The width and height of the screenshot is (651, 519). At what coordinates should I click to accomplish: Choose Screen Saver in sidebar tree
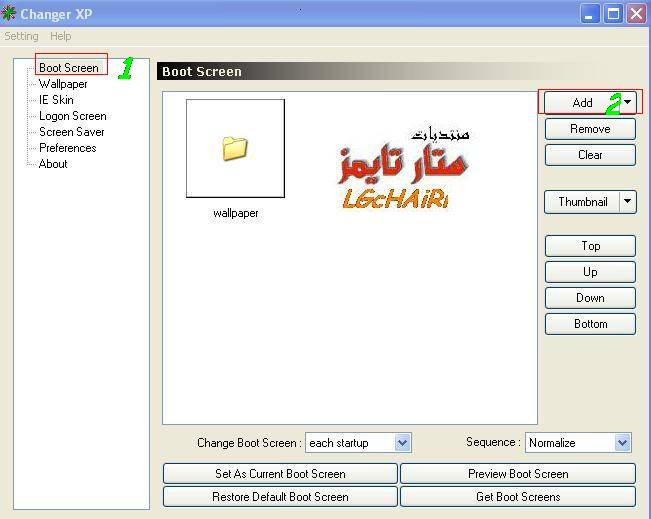tap(71, 132)
